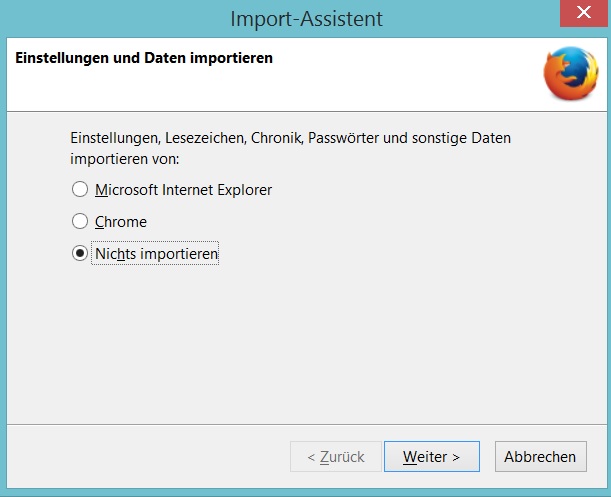Screen dimensions: 611x497
Task: Choose the Nichts importieren radio circle
Action: [x=80, y=253]
